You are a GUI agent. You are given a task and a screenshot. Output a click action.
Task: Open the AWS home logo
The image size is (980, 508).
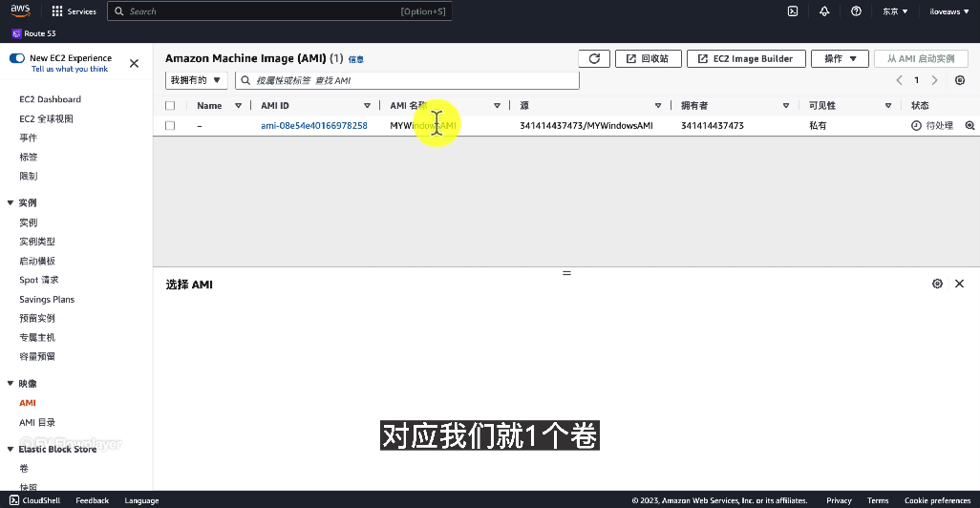pos(20,11)
